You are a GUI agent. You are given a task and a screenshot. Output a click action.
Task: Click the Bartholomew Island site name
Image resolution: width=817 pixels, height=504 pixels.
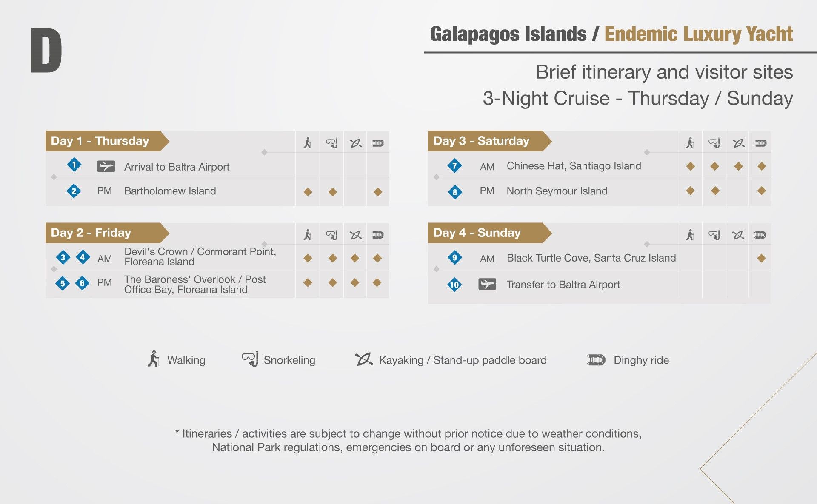(170, 191)
